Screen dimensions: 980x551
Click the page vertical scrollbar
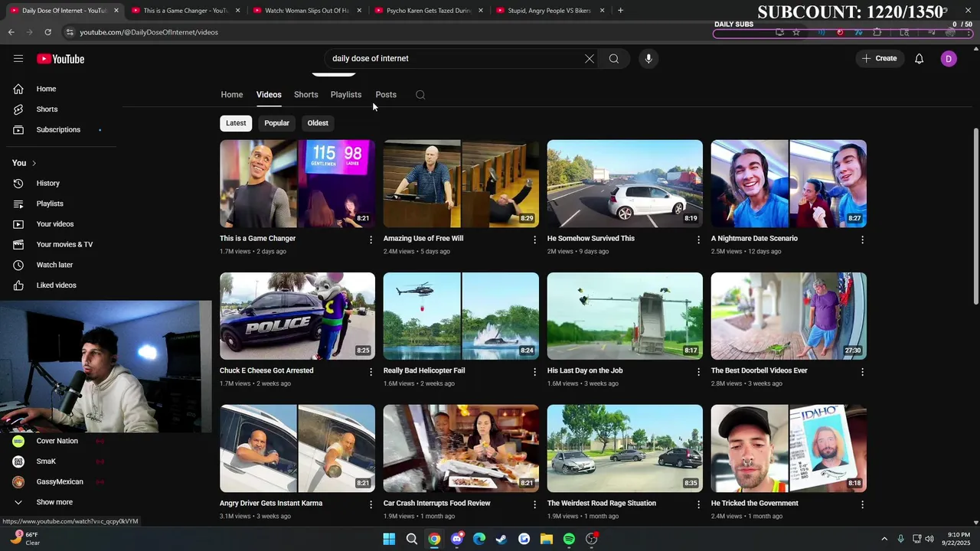point(975,217)
